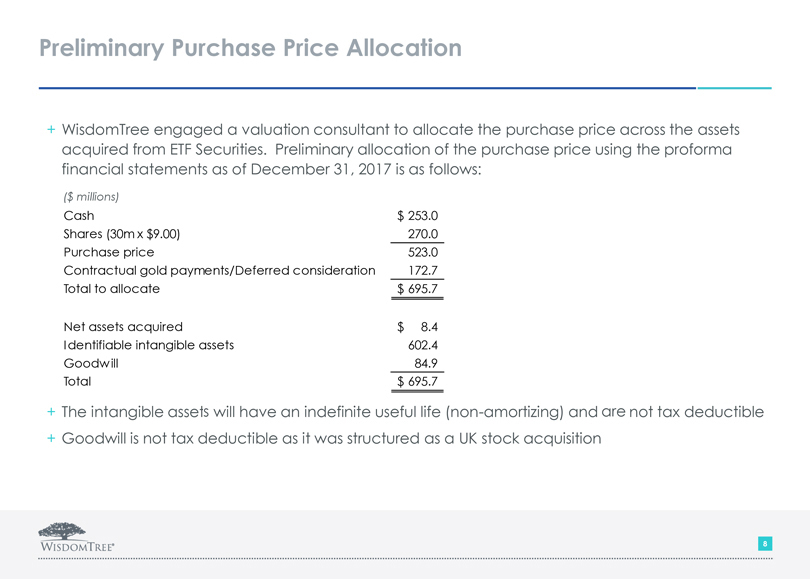This screenshot has width=810, height=579.
Task: Click the 84.9 goodwill value
Action: (427, 363)
